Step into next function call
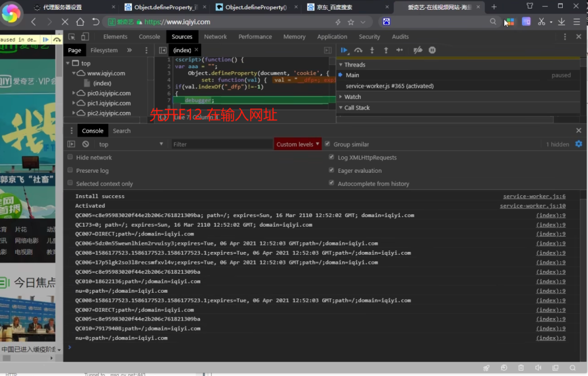 (x=372, y=51)
